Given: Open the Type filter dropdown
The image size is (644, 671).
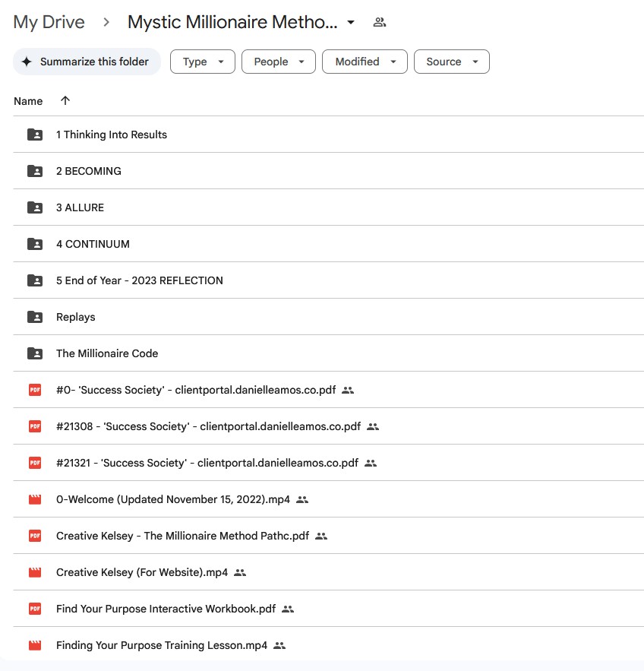Looking at the screenshot, I should click(x=203, y=62).
